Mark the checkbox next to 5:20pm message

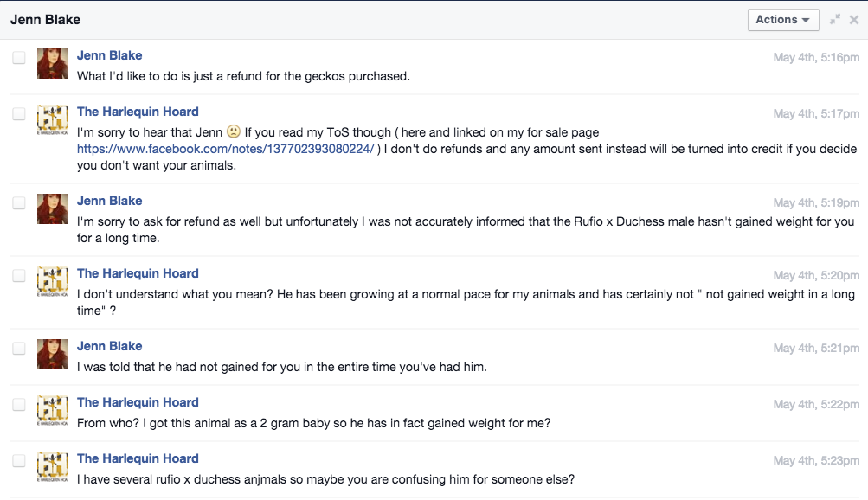pyautogui.click(x=19, y=275)
